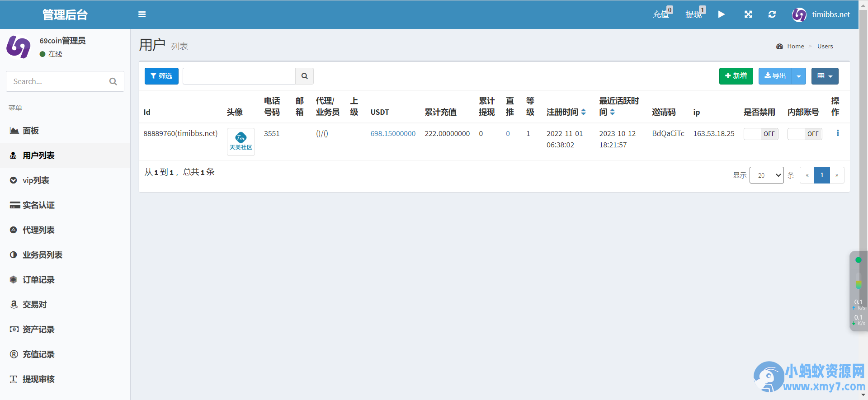868x400 pixels.
Task: Click 69coin admin logo avatar in sidebar
Action: [x=19, y=47]
